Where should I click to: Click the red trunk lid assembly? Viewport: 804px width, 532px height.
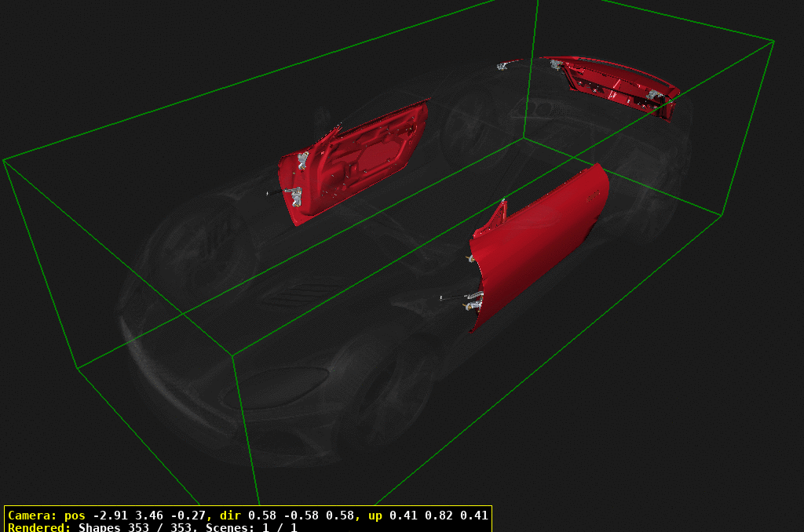pos(612,86)
